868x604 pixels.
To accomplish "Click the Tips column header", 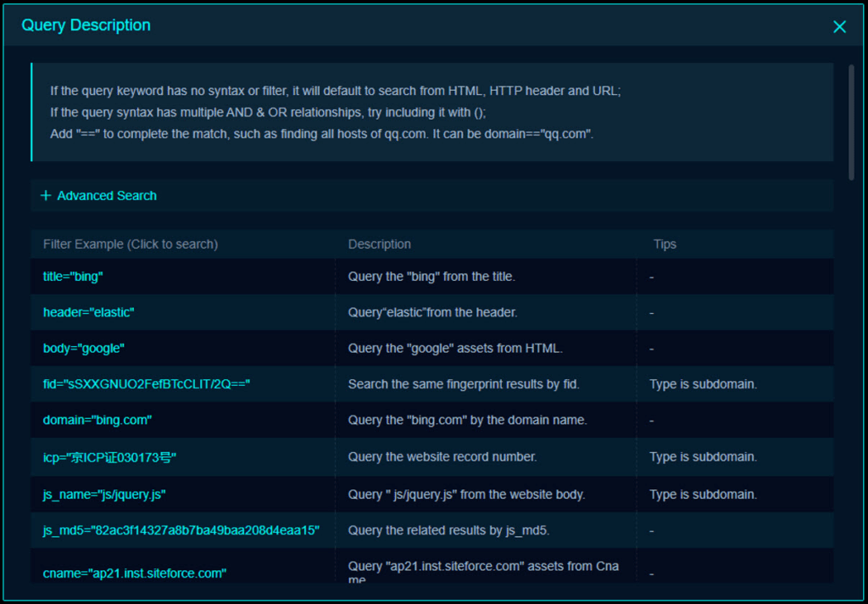I will pyautogui.click(x=665, y=244).
